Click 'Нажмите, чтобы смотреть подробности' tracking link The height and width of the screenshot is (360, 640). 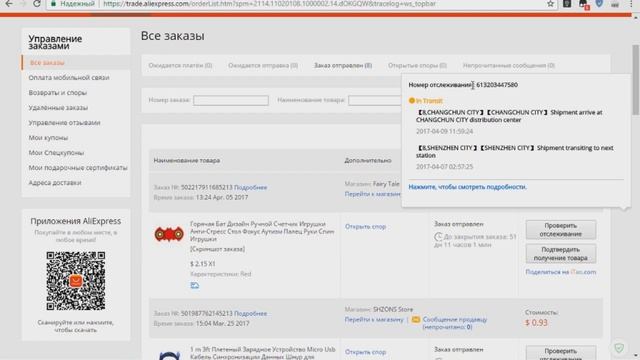tap(467, 187)
